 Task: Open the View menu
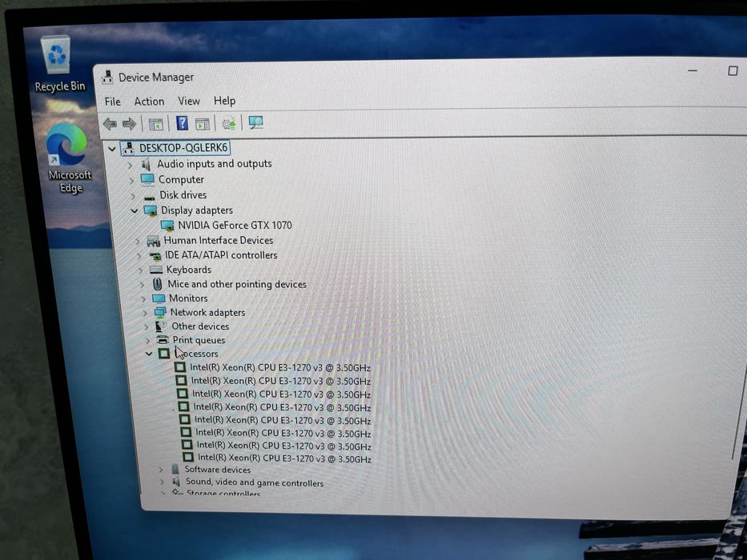click(189, 101)
